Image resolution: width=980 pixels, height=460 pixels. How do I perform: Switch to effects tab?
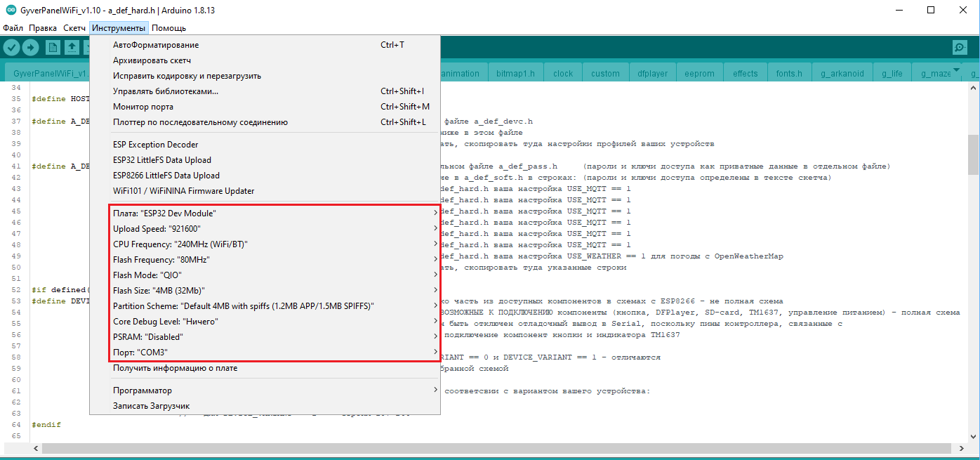click(746, 73)
